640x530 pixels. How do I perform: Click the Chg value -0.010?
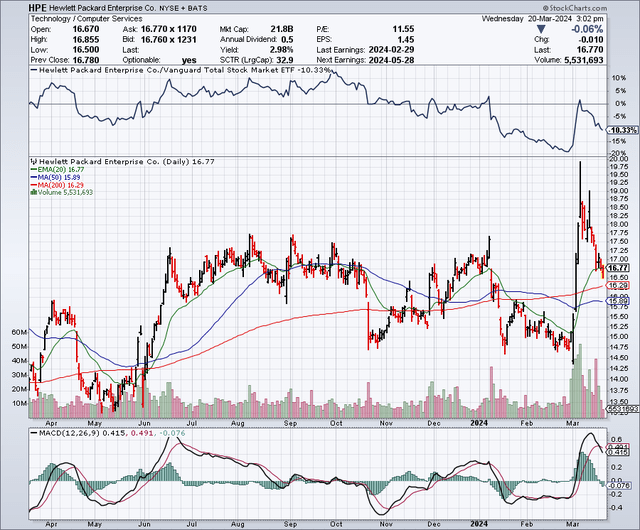click(590, 40)
